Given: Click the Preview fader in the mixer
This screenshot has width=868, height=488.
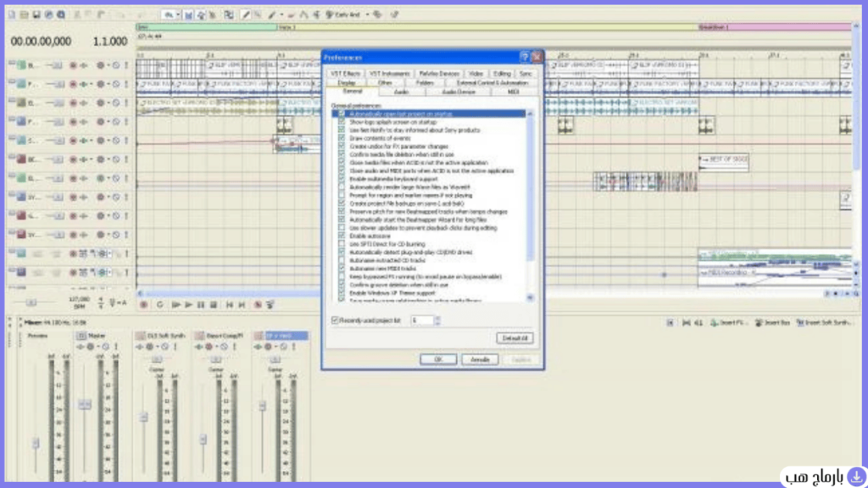Looking at the screenshot, I should (x=36, y=442).
